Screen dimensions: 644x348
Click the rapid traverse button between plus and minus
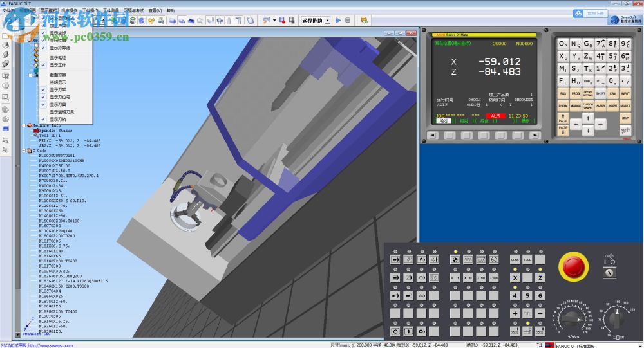click(527, 313)
